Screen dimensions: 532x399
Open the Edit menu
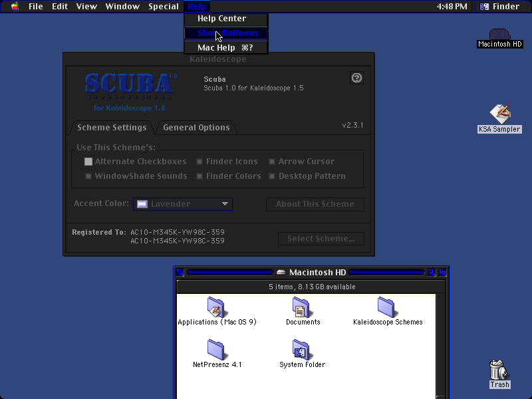point(60,7)
